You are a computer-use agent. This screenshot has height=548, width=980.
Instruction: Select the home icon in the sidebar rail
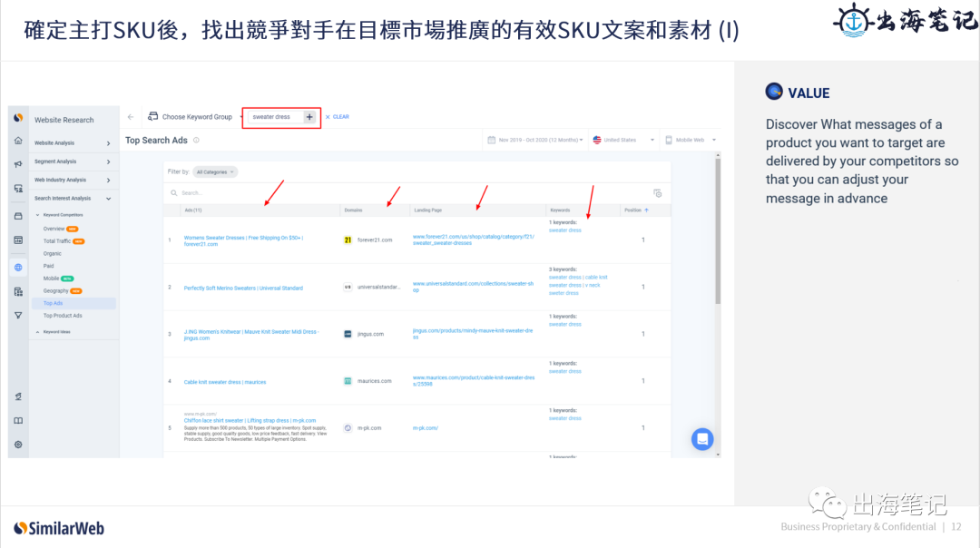[x=16, y=142]
